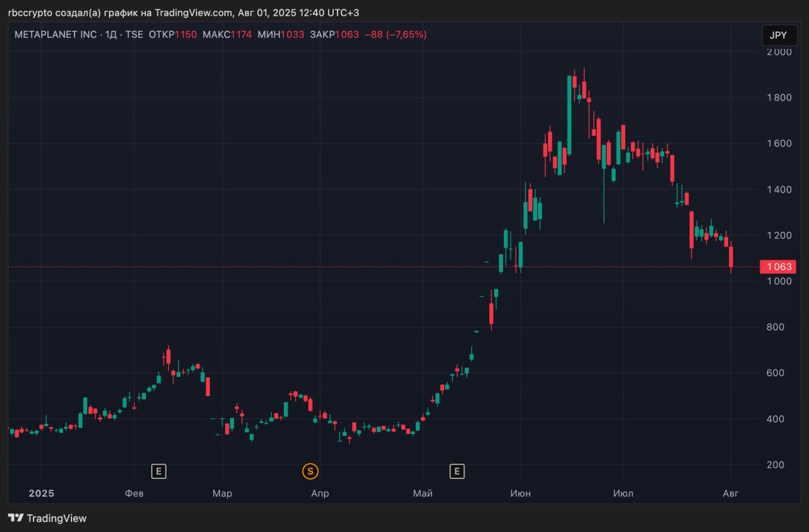
Task: Click the −88 (−7,65%) change value
Action: 396,35
